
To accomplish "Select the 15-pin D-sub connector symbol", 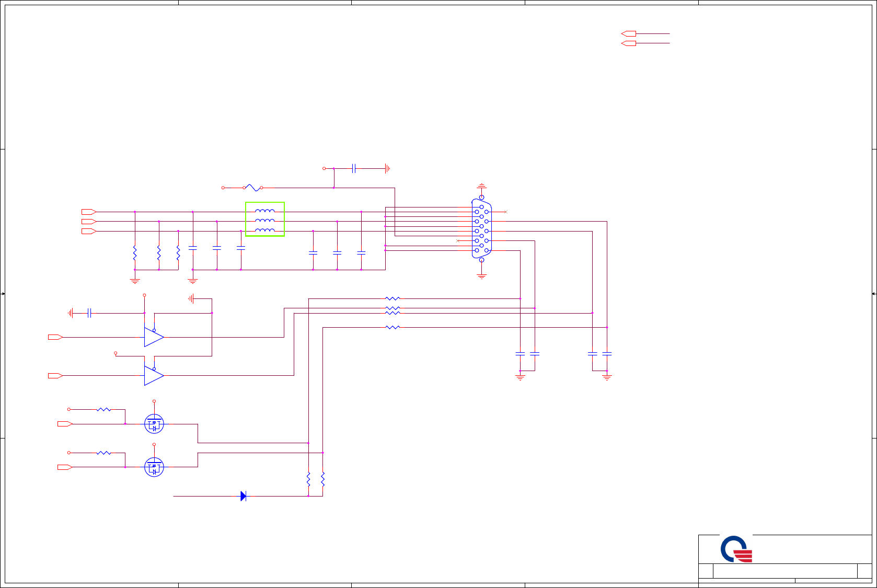I will (x=481, y=228).
